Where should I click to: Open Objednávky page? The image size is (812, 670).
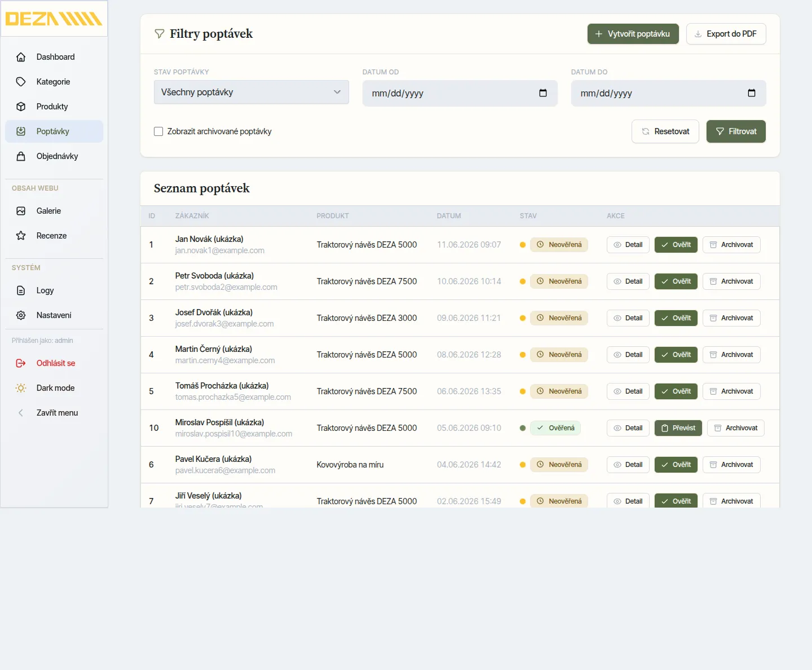tap(54, 156)
